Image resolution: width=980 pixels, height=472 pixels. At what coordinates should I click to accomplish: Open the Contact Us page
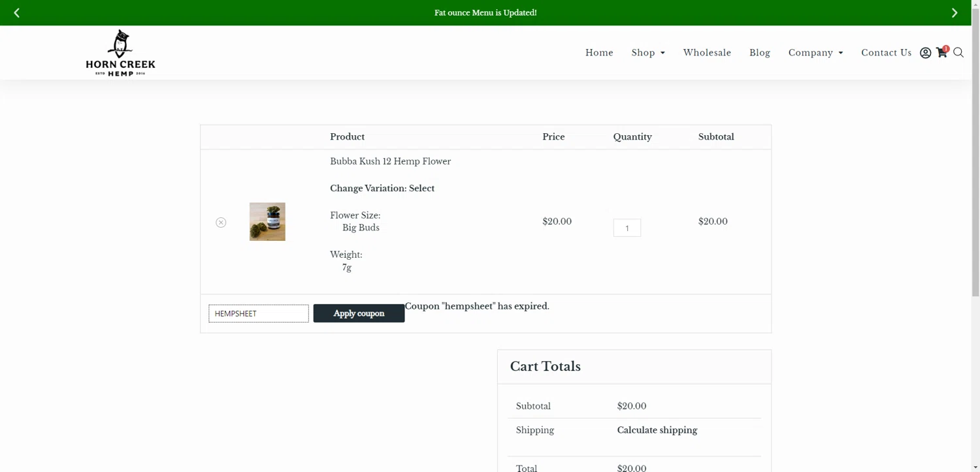[x=886, y=53]
